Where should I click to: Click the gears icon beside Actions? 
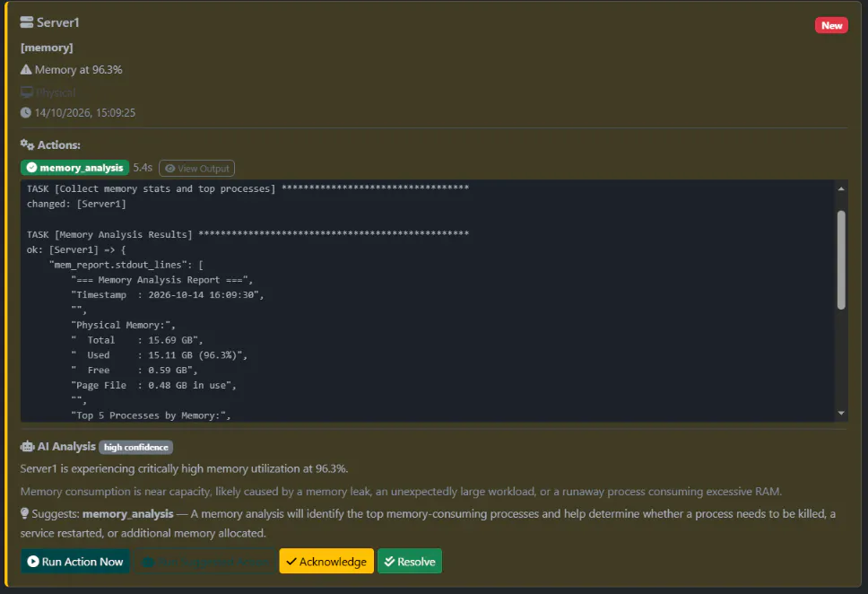(x=27, y=144)
